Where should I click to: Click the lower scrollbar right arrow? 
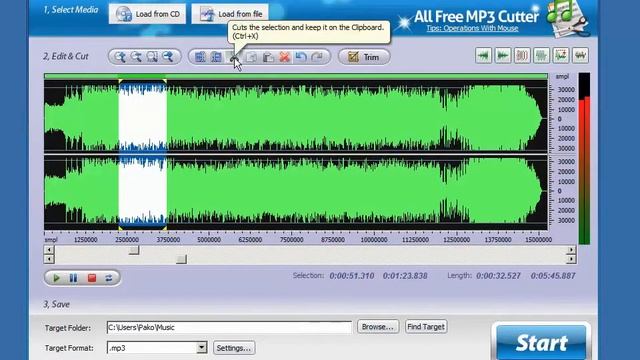tap(571, 259)
